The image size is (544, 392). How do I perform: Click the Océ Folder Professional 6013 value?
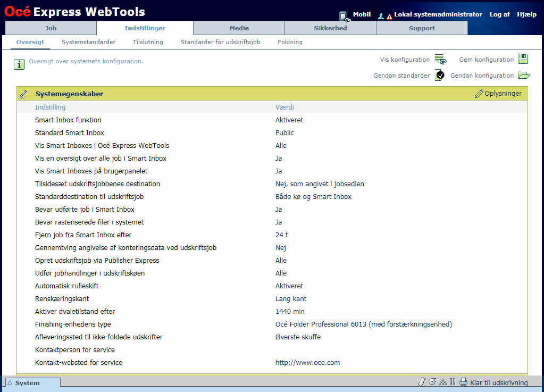point(364,324)
